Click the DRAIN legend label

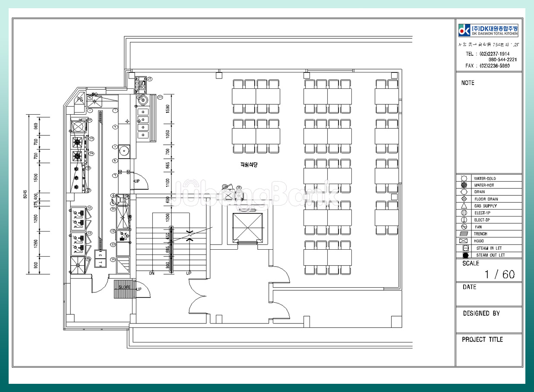(480, 192)
